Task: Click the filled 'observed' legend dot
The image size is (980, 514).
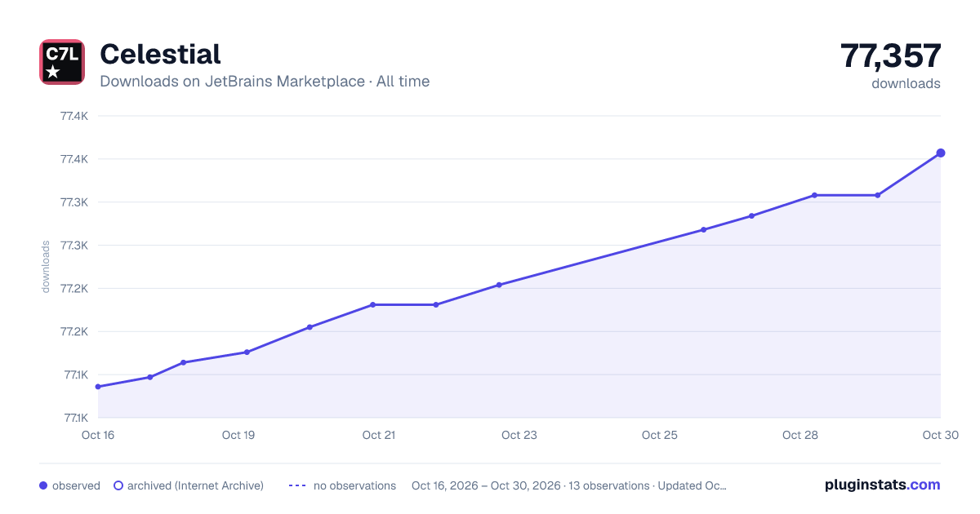Action: 43,485
